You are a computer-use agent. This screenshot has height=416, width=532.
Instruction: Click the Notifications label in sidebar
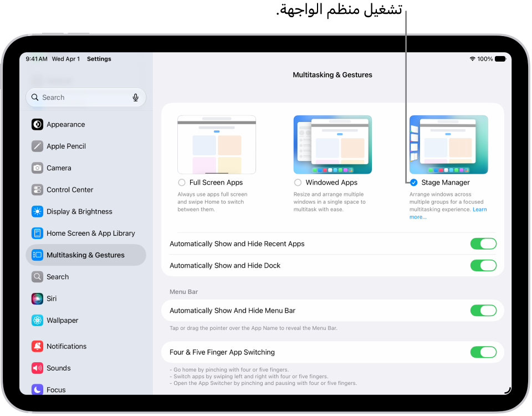[66, 346]
